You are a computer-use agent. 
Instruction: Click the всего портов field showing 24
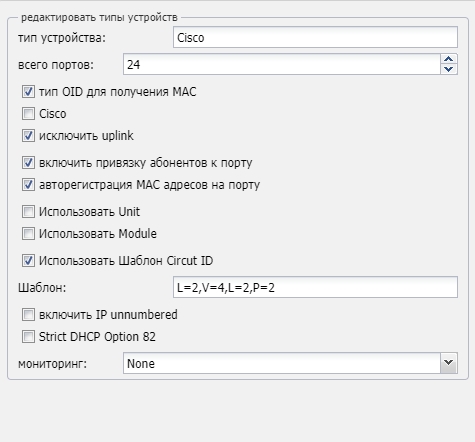pyautogui.click(x=282, y=64)
